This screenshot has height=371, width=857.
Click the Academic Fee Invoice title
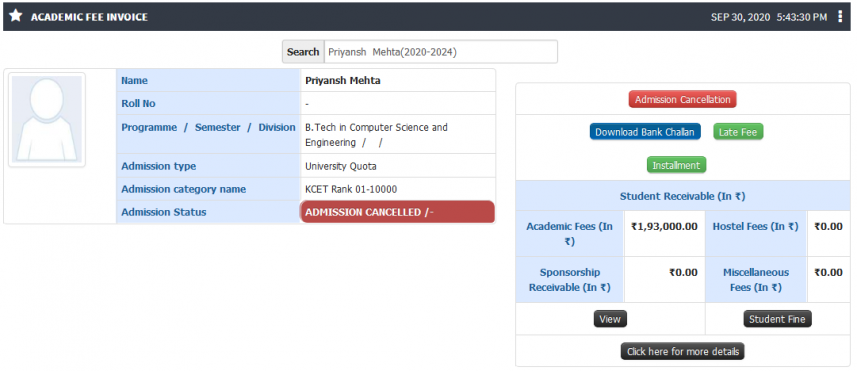click(89, 17)
